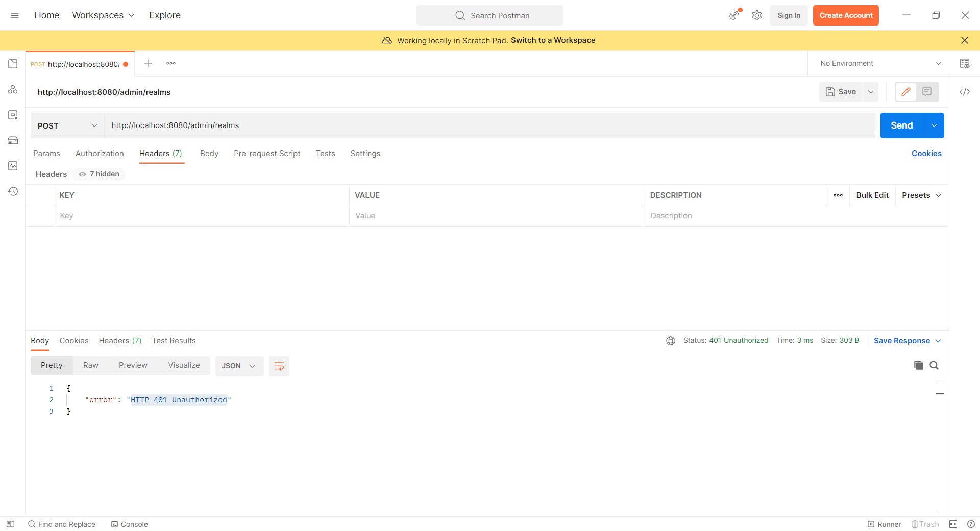Viewport: 980px width, 531px height.
Task: Open request History in the sidebar
Action: pos(13,191)
